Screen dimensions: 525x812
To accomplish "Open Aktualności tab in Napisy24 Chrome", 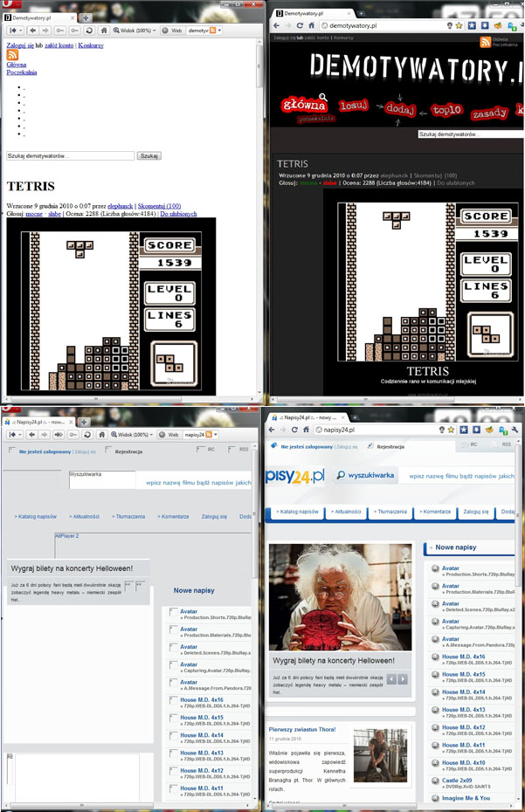I will coord(347,512).
